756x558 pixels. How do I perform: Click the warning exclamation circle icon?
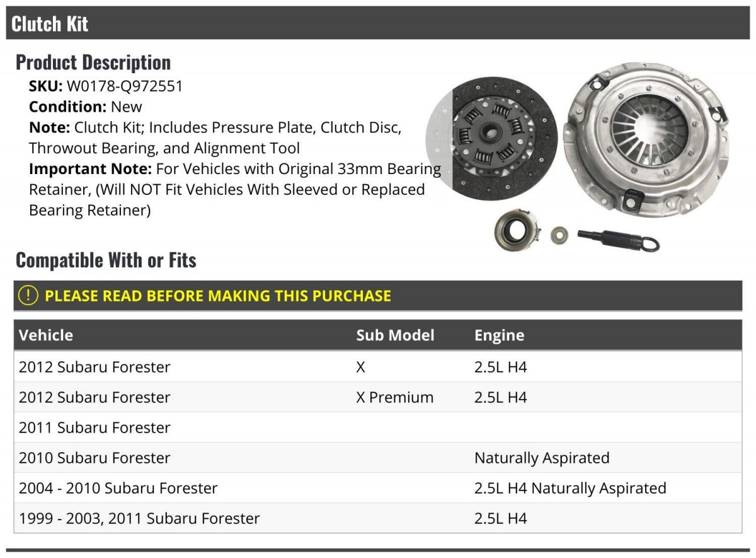[x=28, y=295]
